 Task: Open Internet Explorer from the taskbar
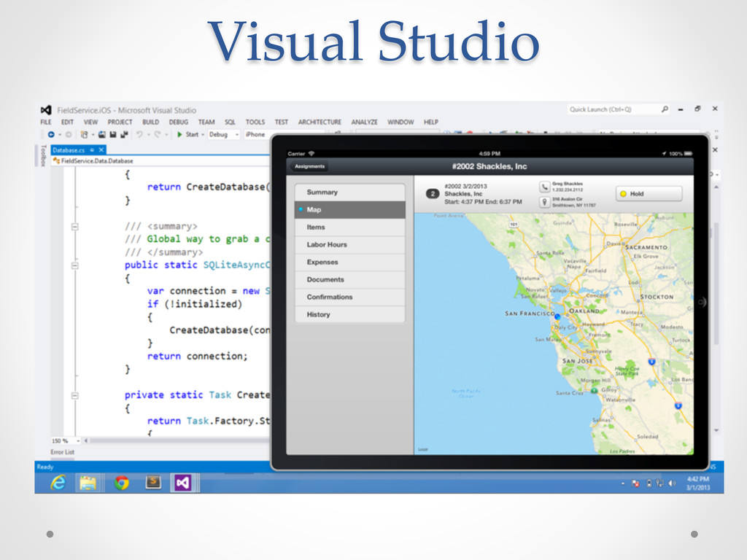tap(58, 483)
